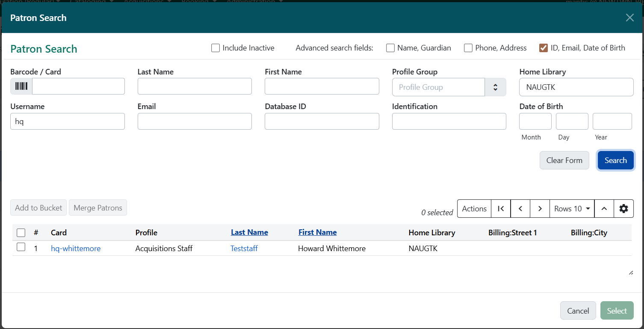Sort results by First Name column
The width and height of the screenshot is (644, 329).
[x=317, y=232]
